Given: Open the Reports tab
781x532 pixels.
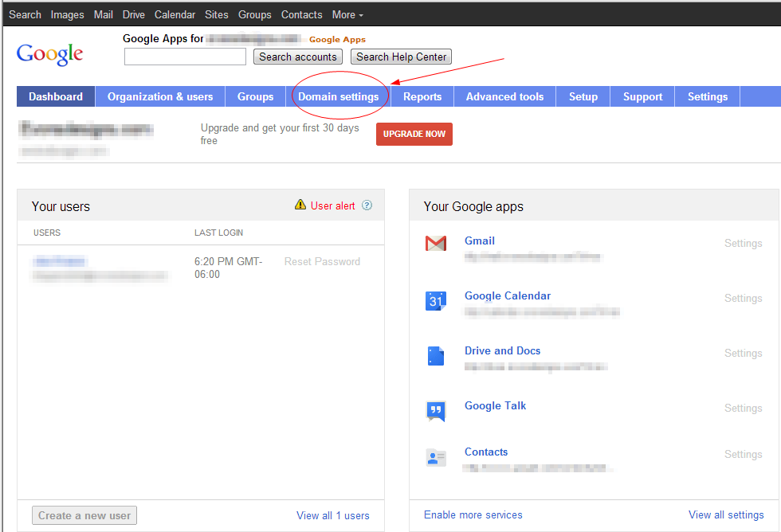Looking at the screenshot, I should [422, 96].
